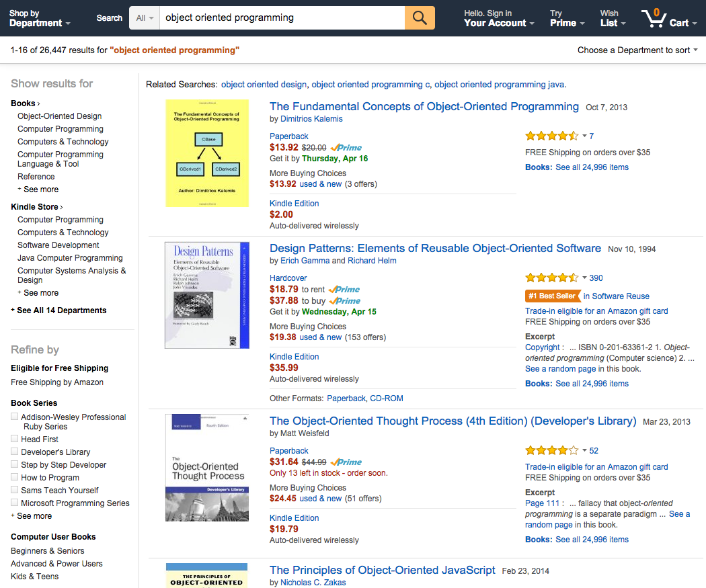Check the How to Program box
Viewport: 706px width, 588px height.
tap(14, 477)
